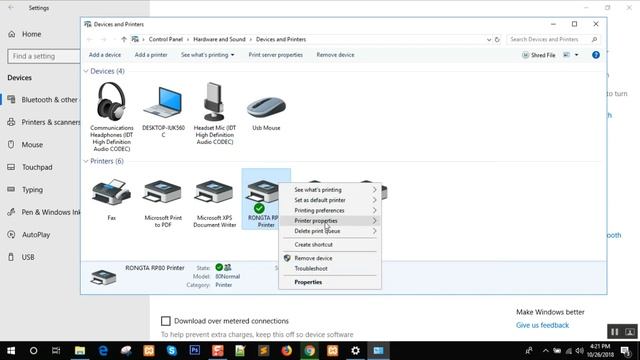Choose Remove device in context menu
Image resolution: width=640 pixels, height=360 pixels.
click(330, 258)
